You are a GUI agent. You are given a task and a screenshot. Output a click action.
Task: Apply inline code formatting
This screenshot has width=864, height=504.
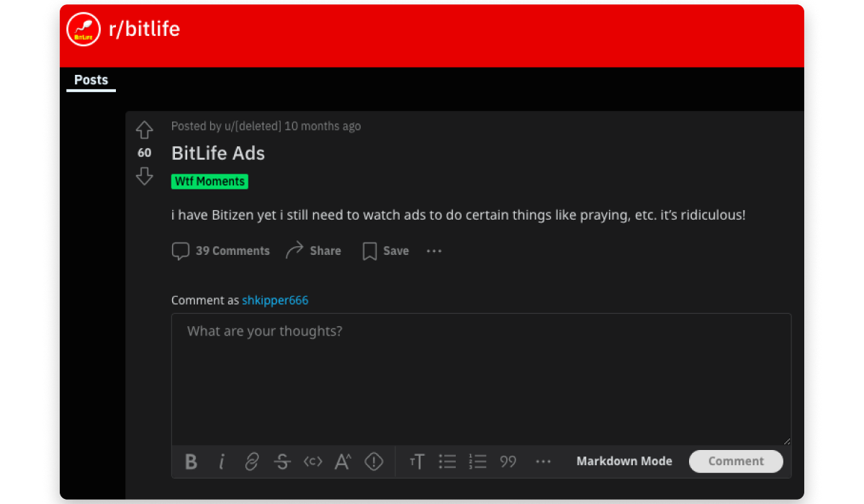pos(312,462)
